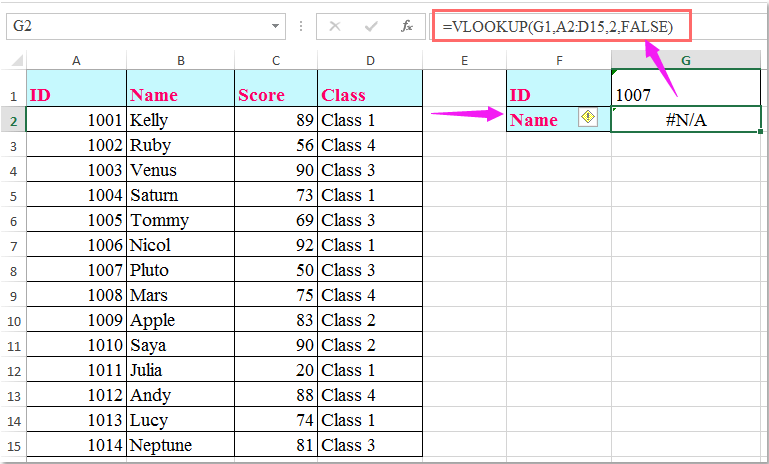Screen dimensions: 769x464
Task: Open Insert Function fx icon
Action: coord(408,25)
